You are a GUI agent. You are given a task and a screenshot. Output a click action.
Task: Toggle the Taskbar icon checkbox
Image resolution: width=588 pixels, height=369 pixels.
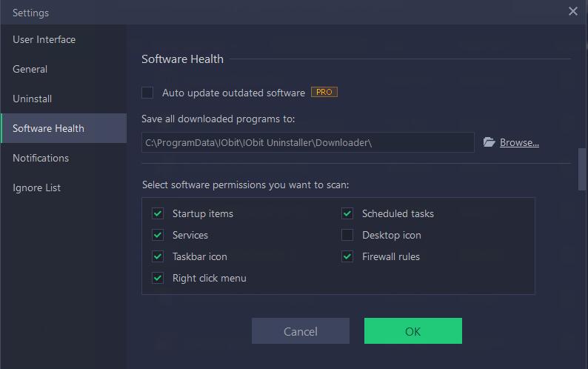[158, 256]
